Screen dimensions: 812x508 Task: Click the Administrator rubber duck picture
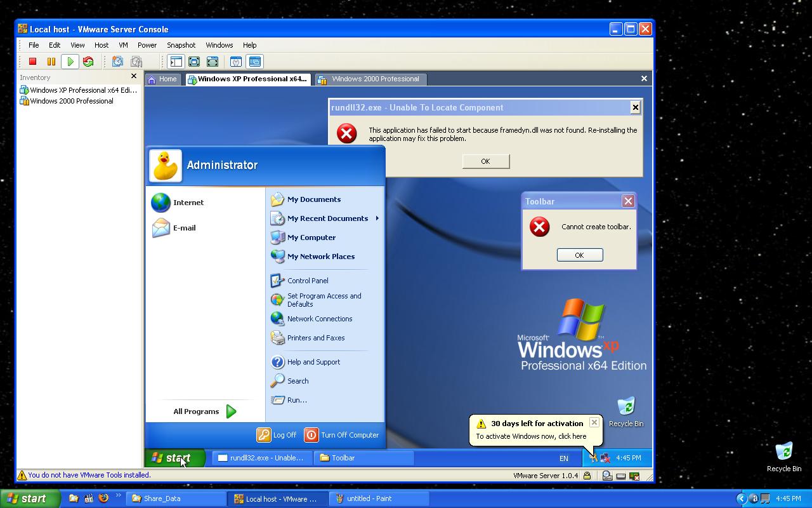(x=165, y=166)
